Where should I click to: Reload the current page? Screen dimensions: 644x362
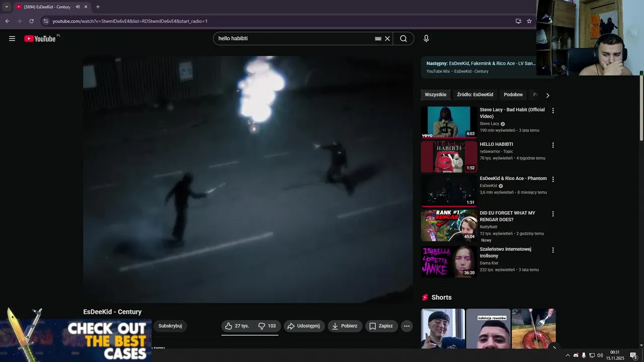31,21
